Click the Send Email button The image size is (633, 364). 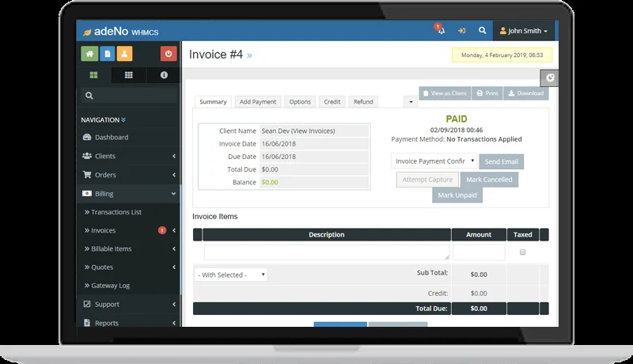tap(502, 161)
